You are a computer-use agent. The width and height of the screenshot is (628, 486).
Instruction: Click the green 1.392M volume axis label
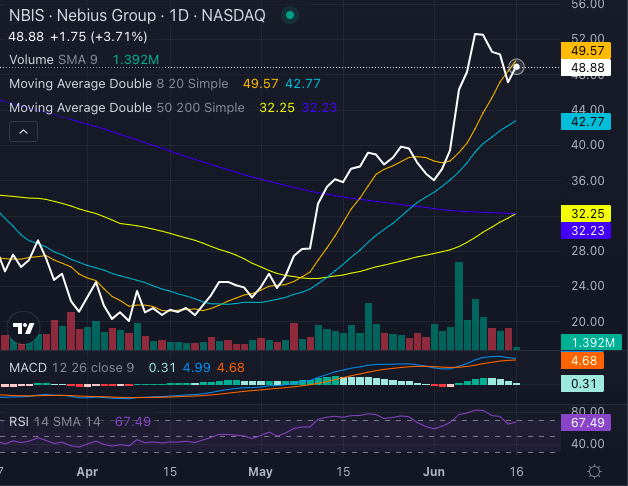592,343
